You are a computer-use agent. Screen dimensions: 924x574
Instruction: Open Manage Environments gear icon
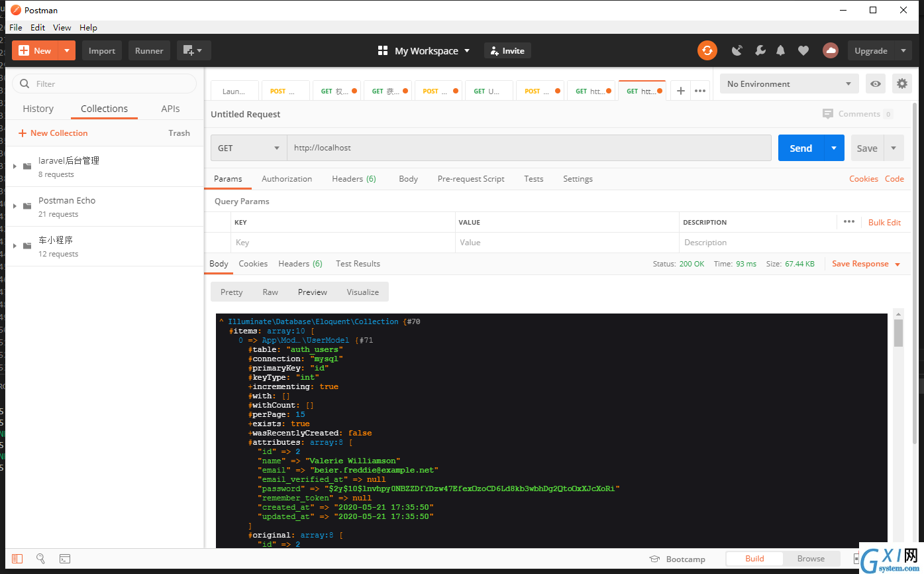click(901, 84)
